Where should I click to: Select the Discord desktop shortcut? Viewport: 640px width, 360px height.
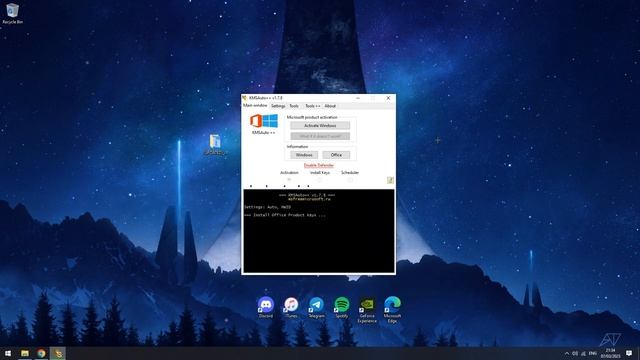point(266,308)
